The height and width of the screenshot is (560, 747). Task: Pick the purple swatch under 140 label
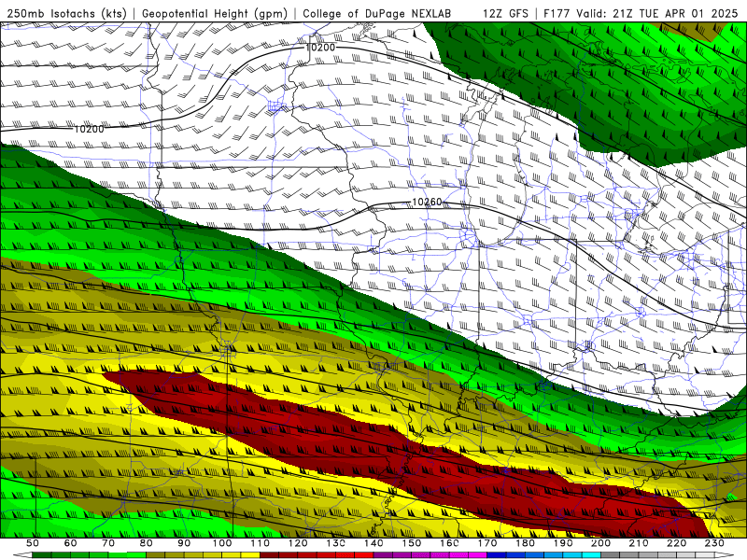[383, 555]
